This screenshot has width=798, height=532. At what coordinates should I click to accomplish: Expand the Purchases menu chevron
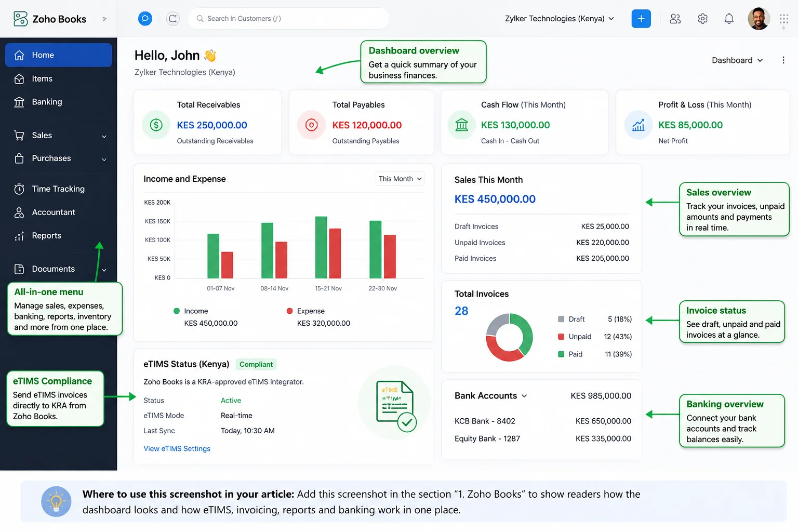(104, 159)
